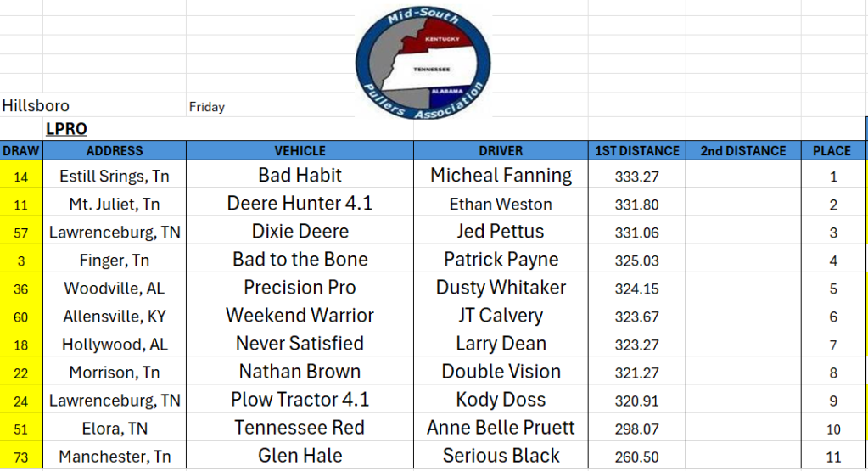Click the Woodville, AL address cell

(x=115, y=287)
